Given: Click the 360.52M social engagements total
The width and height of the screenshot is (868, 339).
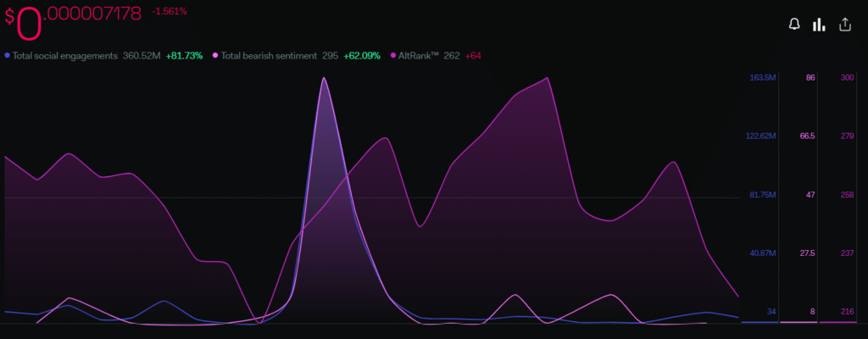Looking at the screenshot, I should point(142,55).
